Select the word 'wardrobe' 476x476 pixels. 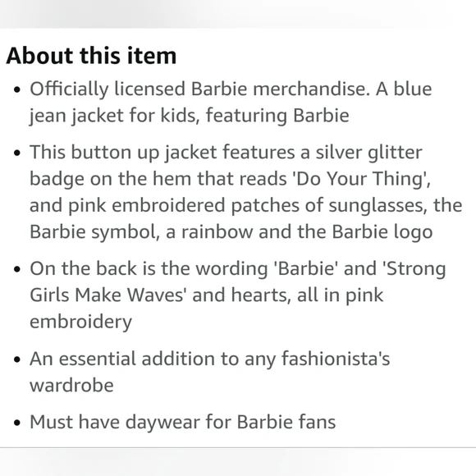(71, 385)
